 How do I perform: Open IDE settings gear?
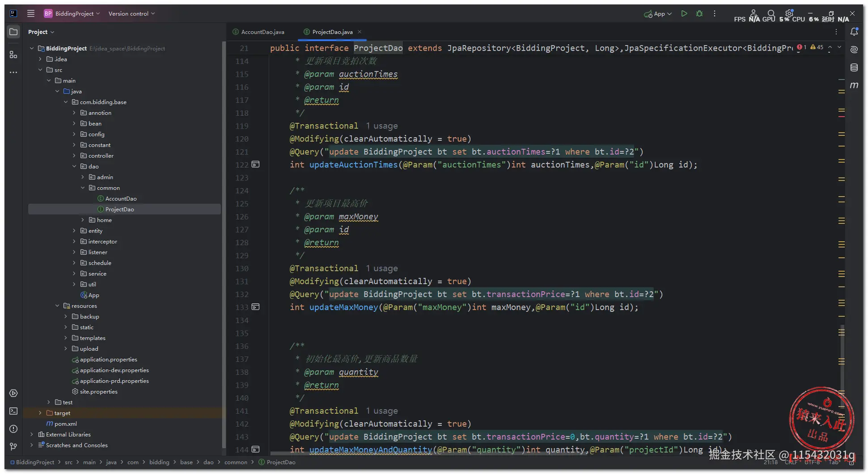789,13
